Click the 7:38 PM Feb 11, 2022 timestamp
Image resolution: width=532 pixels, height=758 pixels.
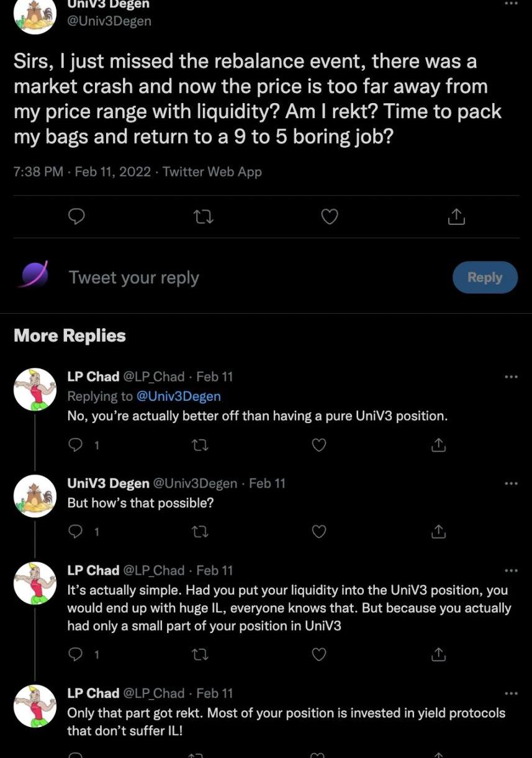[x=82, y=172]
